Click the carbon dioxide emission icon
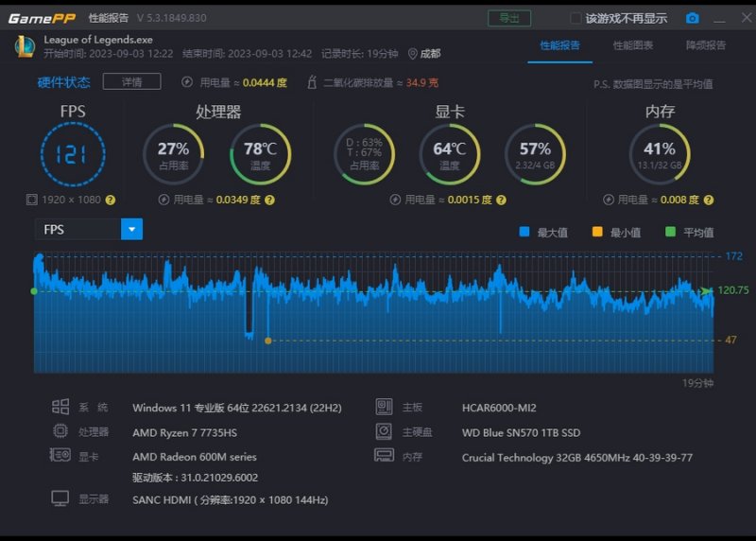Viewport: 756px width, 541px height. pyautogui.click(x=312, y=82)
